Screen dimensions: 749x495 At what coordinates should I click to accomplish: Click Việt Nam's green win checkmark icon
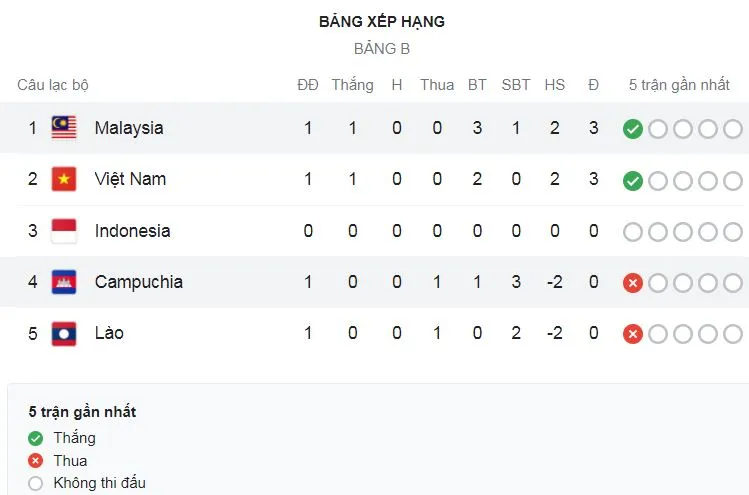(632, 181)
